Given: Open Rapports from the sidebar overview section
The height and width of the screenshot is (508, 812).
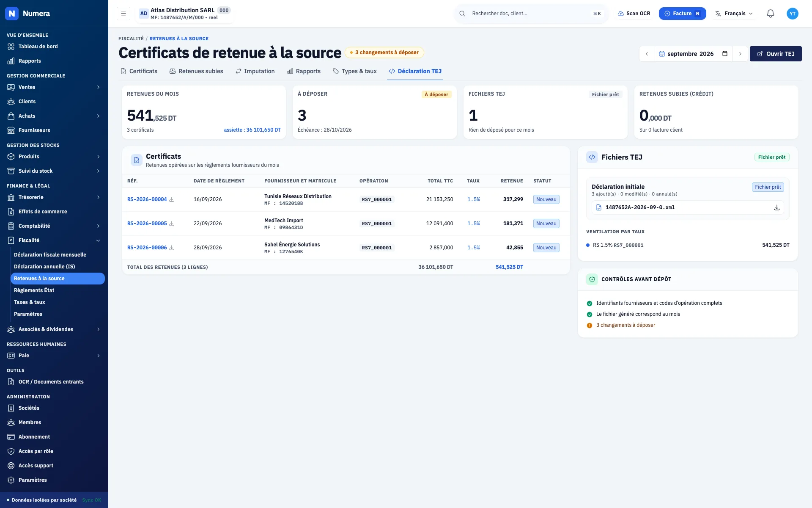Looking at the screenshot, I should (x=54, y=61).
